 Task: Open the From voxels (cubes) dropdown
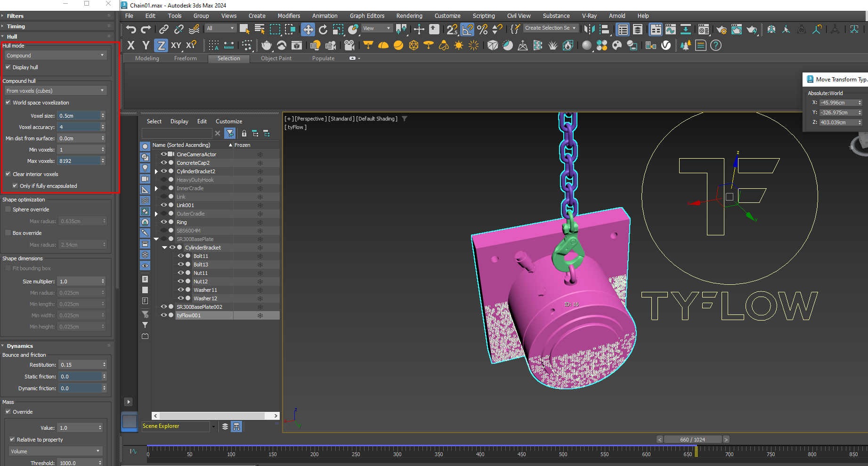point(56,91)
